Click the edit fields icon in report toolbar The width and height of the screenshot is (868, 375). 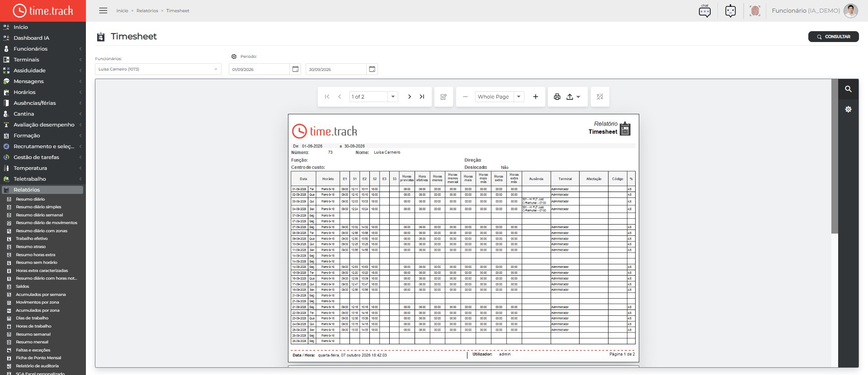tap(443, 97)
